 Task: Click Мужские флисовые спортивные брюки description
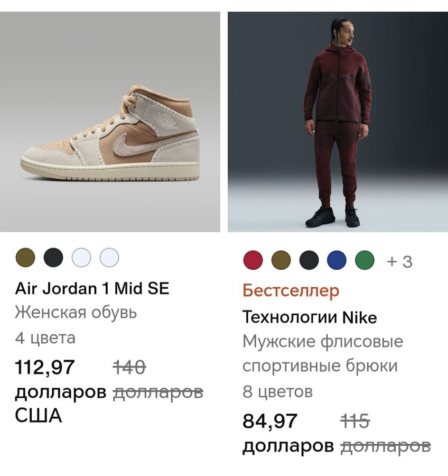(x=323, y=354)
